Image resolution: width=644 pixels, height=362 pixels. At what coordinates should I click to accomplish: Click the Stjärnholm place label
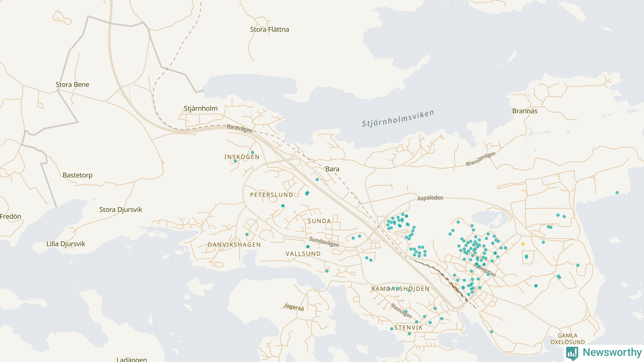pyautogui.click(x=200, y=108)
